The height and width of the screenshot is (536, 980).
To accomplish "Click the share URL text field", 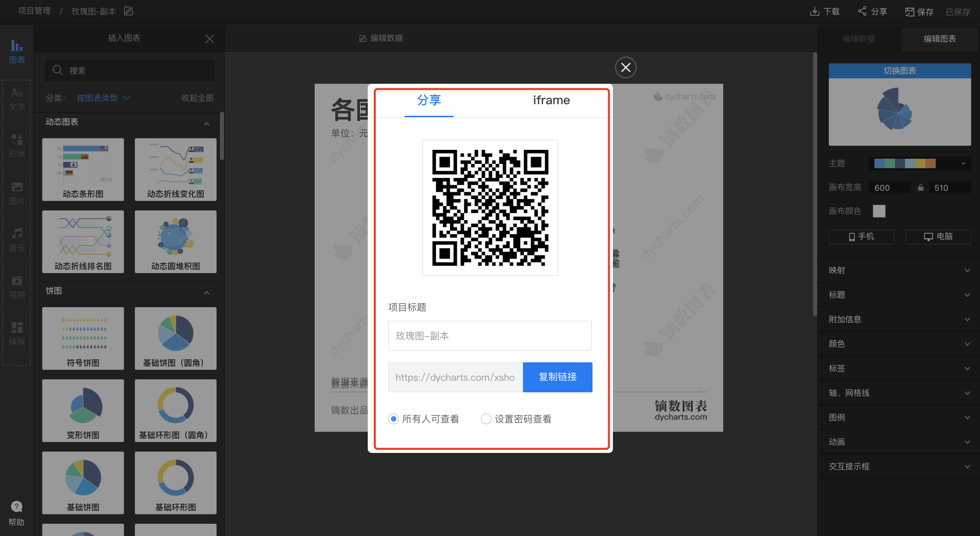I will tap(455, 377).
